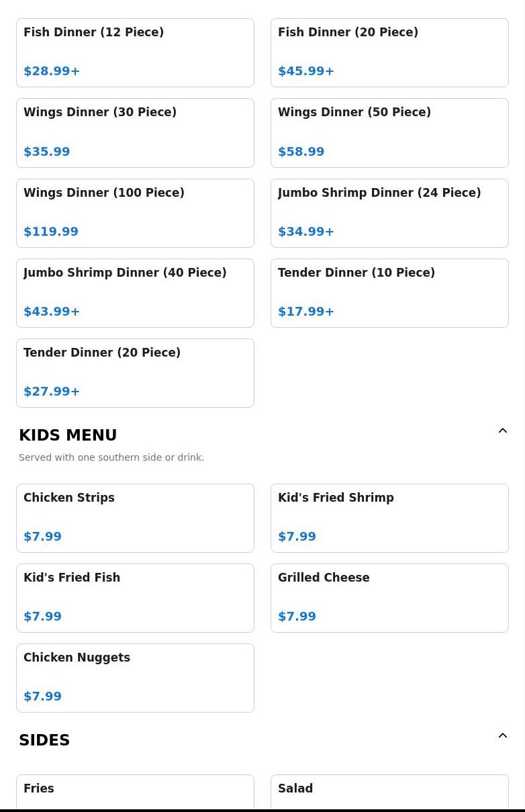This screenshot has height=812, width=525.
Task: Pick Jumbo Shrimp Dinner (40 Piece)
Action: point(135,293)
